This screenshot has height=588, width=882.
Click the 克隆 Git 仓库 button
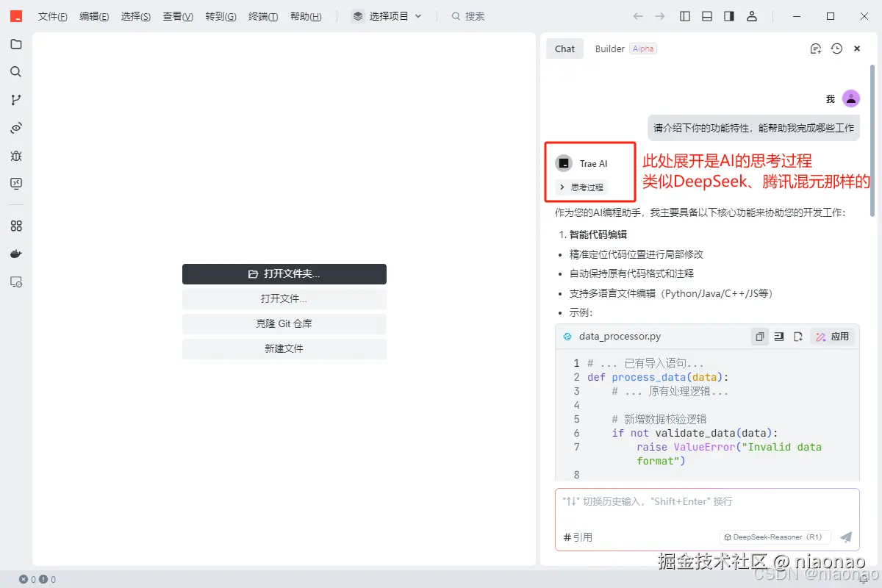click(284, 323)
